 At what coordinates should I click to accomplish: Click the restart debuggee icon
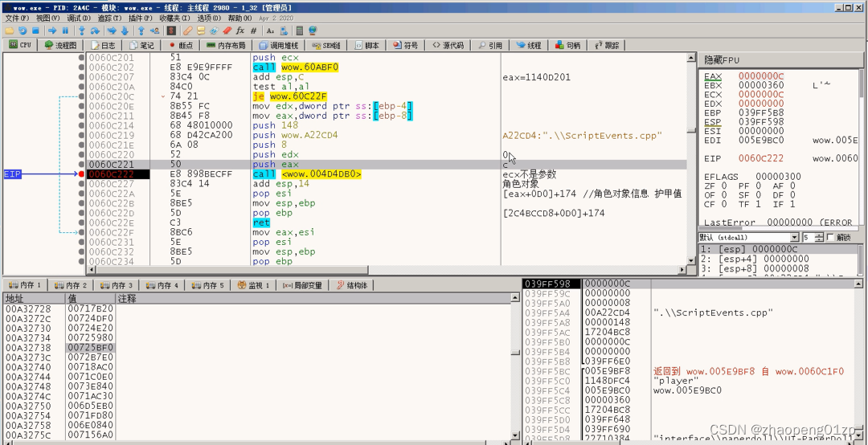click(23, 31)
